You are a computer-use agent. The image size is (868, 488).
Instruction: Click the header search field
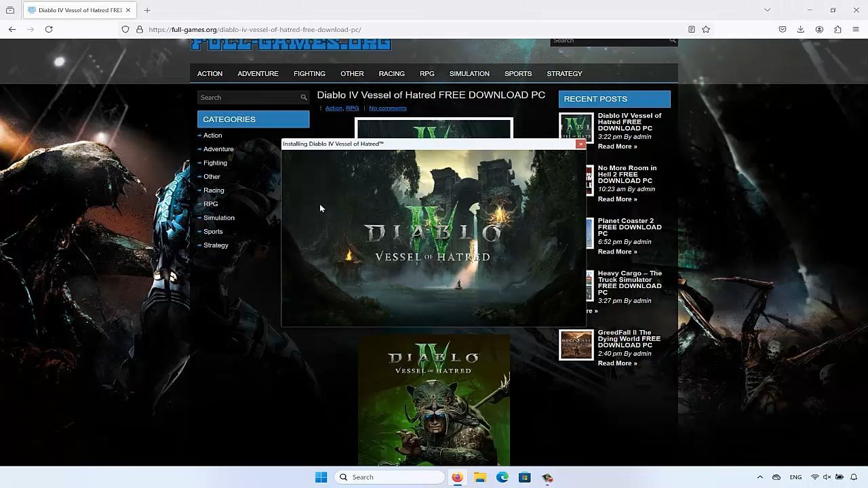coord(610,41)
